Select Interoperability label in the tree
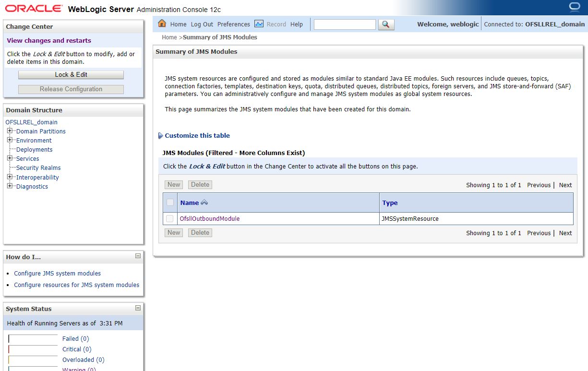588x371 pixels. tap(37, 178)
